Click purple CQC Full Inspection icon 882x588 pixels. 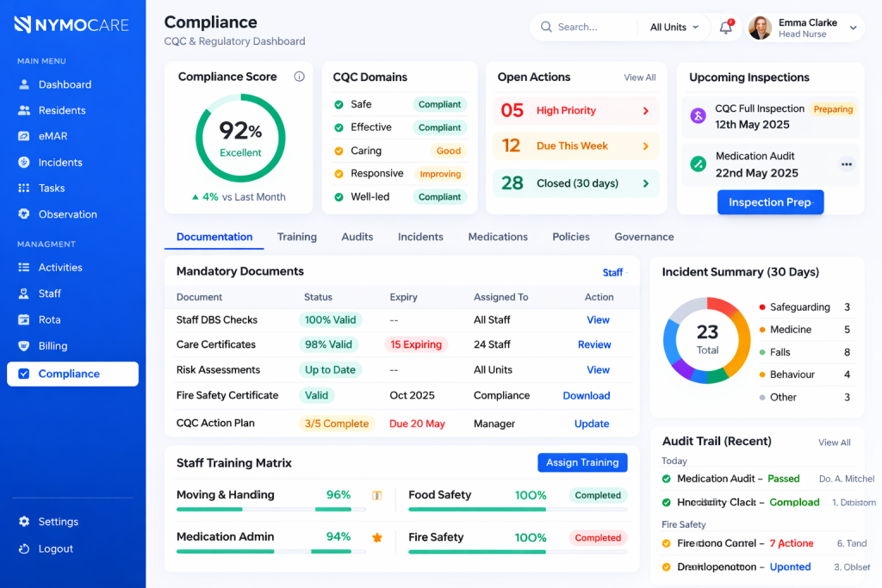(x=698, y=116)
